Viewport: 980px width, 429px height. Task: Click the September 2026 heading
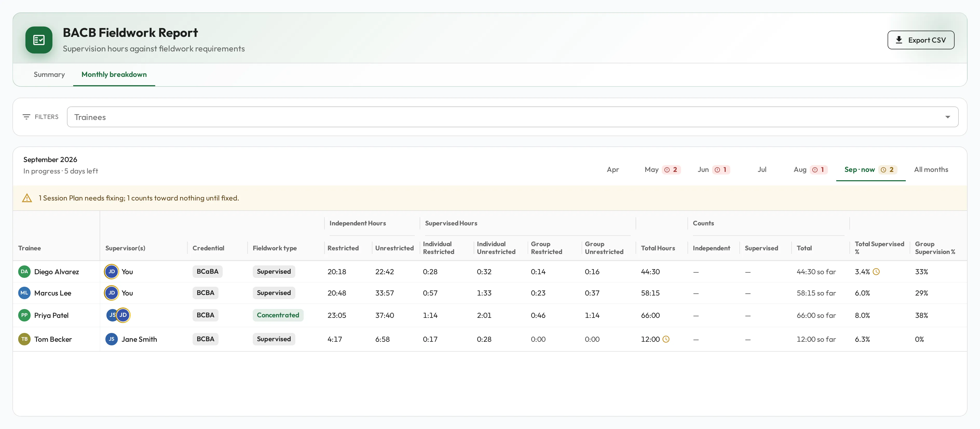pyautogui.click(x=50, y=159)
